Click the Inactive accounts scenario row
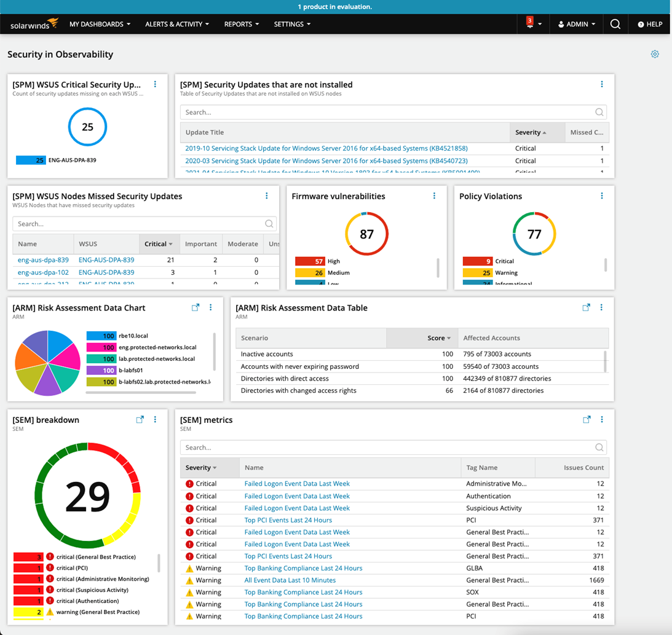 422,354
